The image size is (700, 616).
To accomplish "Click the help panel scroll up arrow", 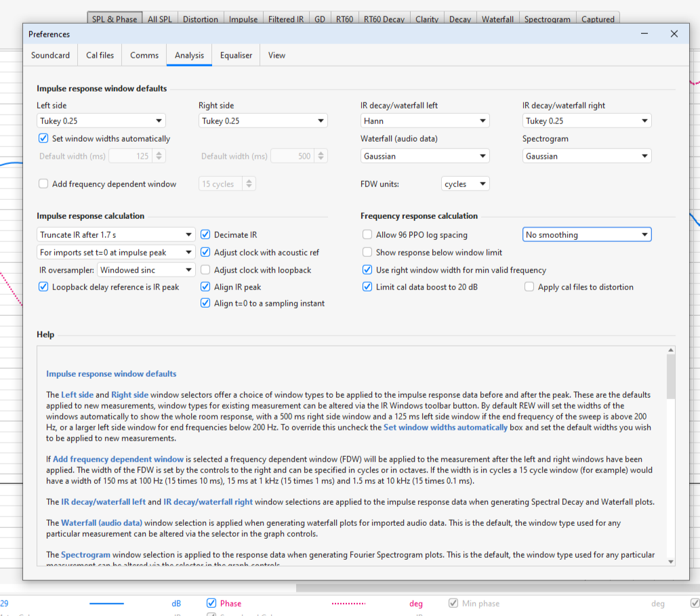I will click(671, 350).
